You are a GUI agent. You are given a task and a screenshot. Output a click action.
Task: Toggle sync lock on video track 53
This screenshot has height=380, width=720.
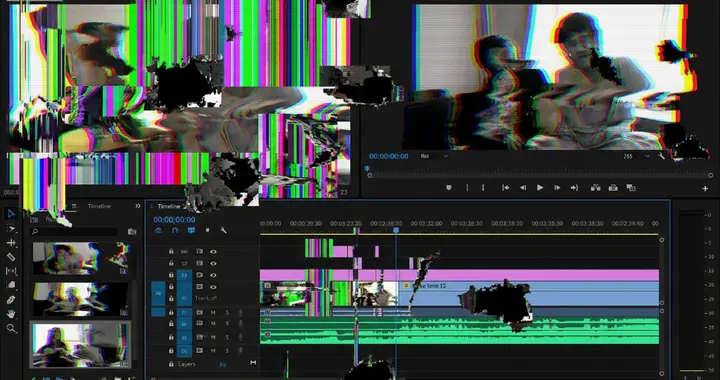coord(199,275)
